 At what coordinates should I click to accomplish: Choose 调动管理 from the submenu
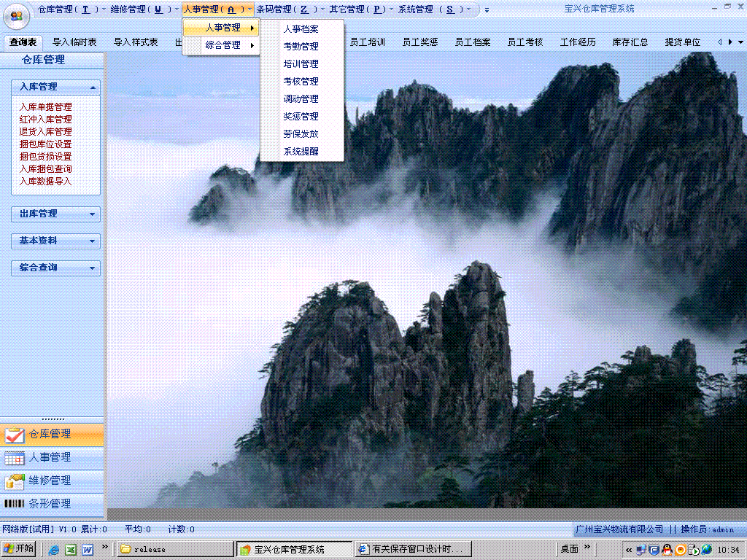tap(301, 99)
